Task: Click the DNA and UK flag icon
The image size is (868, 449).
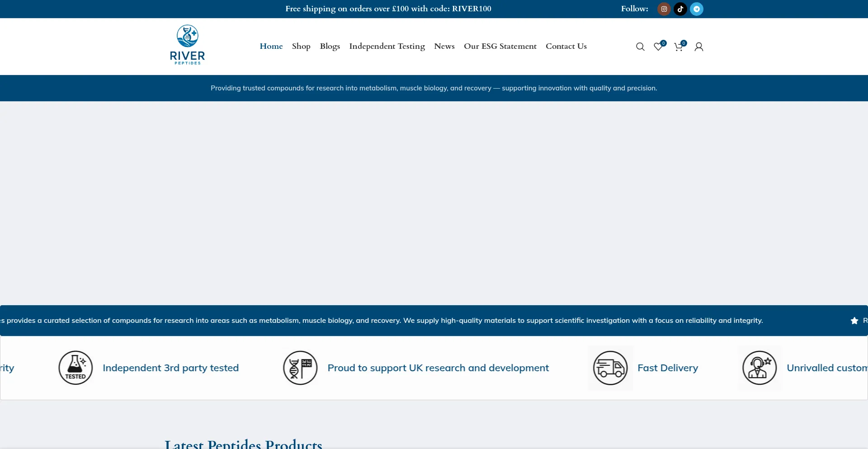Action: pyautogui.click(x=300, y=368)
